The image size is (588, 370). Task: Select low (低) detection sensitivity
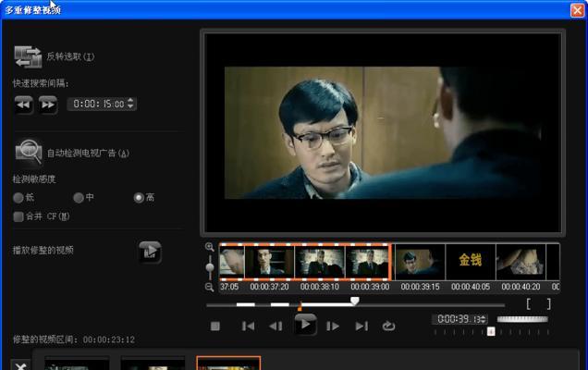coord(18,198)
